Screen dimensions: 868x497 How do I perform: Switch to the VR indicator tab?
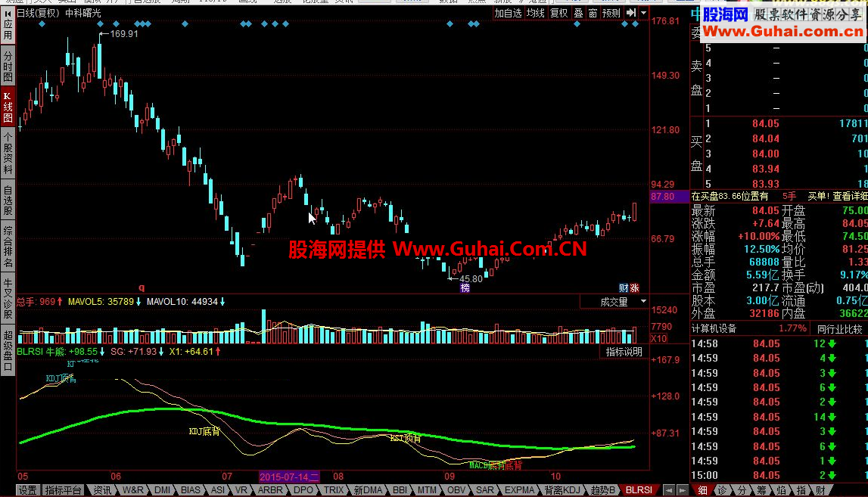point(241,490)
